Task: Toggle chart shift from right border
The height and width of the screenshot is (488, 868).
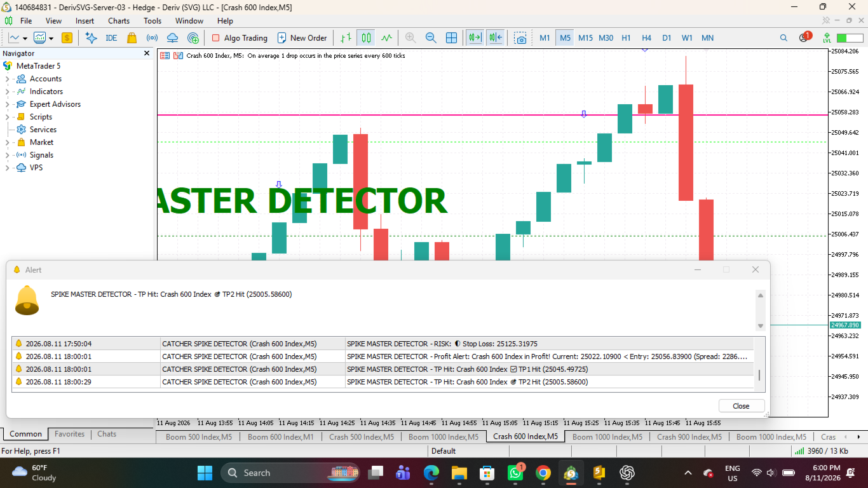Action: (x=496, y=38)
